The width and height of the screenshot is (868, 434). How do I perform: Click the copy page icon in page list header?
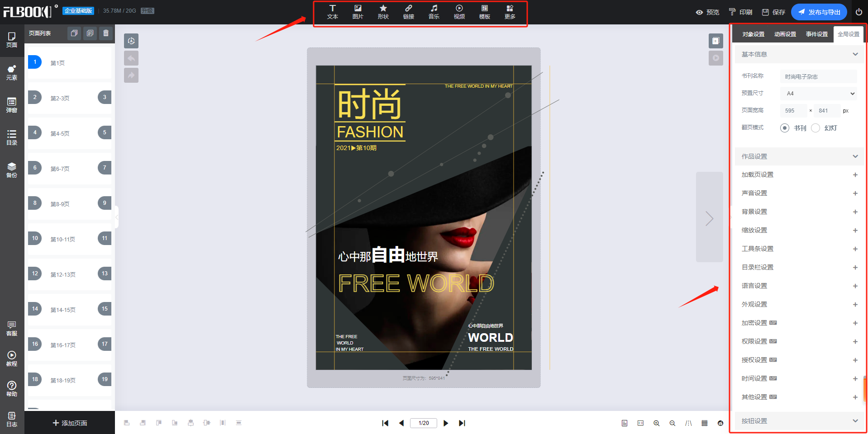point(74,33)
